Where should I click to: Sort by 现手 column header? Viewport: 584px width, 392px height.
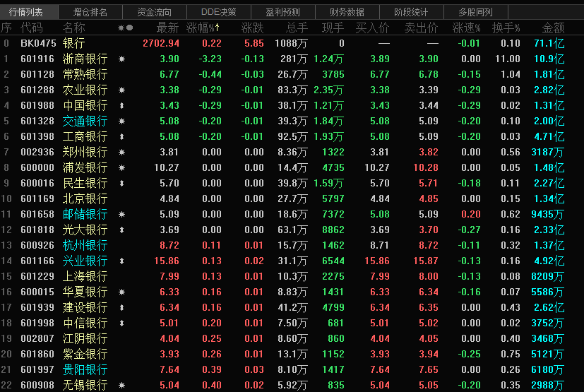click(x=333, y=28)
